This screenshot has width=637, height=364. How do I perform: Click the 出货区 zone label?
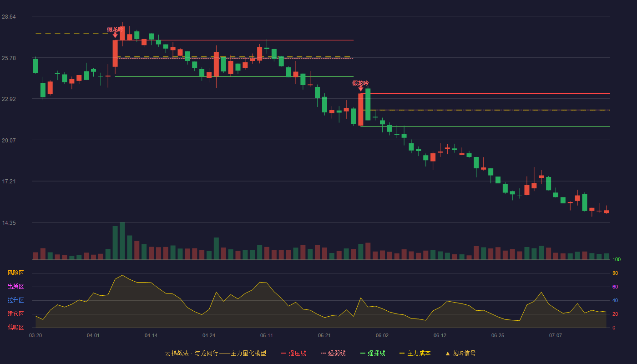(15, 287)
